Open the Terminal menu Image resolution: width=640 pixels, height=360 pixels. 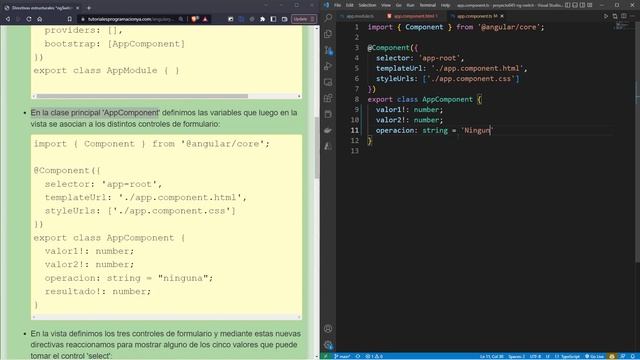(428, 5)
